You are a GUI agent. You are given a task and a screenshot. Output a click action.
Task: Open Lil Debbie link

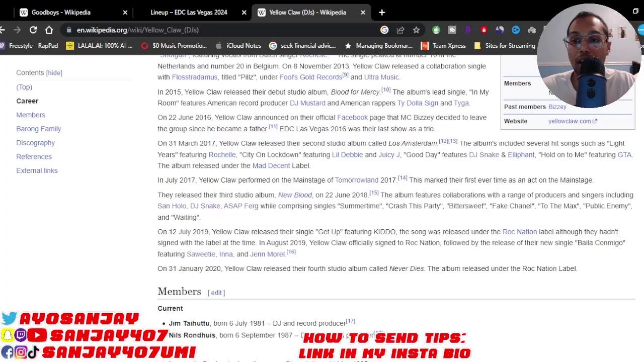347,155
